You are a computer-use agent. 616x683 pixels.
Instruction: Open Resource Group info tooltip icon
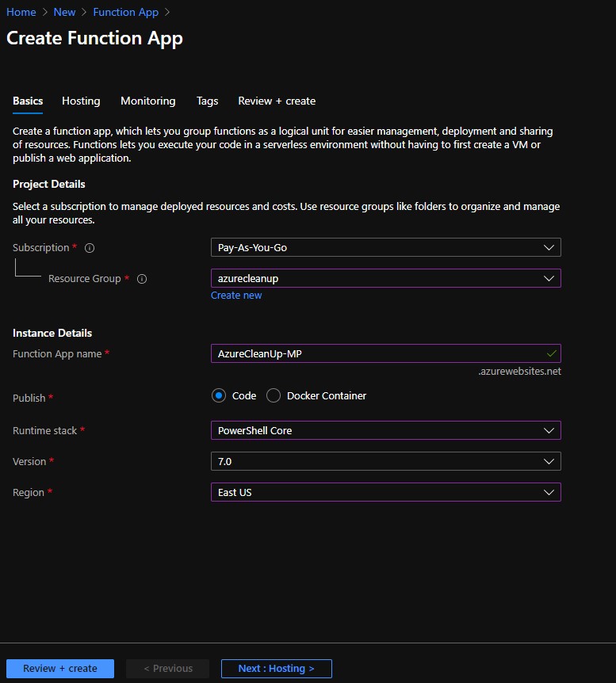pyautogui.click(x=142, y=279)
